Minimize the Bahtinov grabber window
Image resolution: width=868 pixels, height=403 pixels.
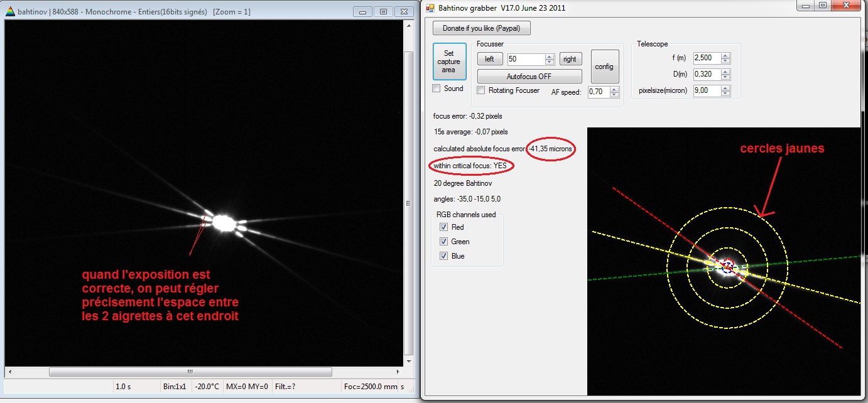806,5
